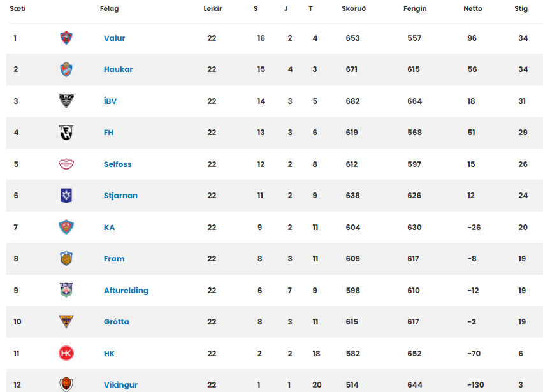Click the red HK logo

coord(66,353)
